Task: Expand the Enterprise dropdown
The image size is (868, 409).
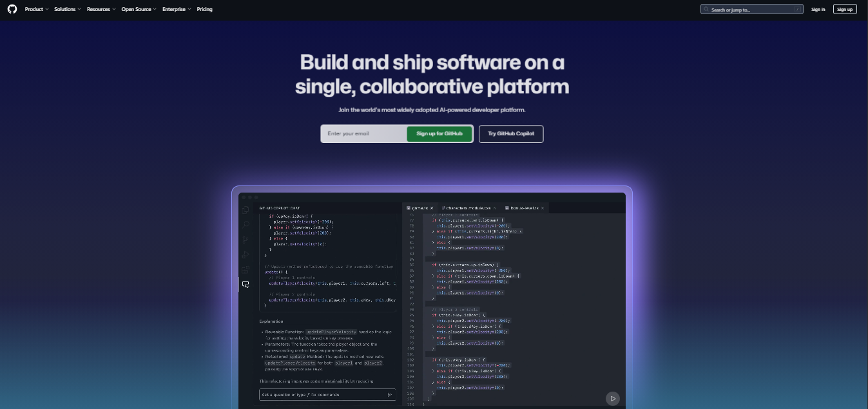Action: click(x=175, y=9)
